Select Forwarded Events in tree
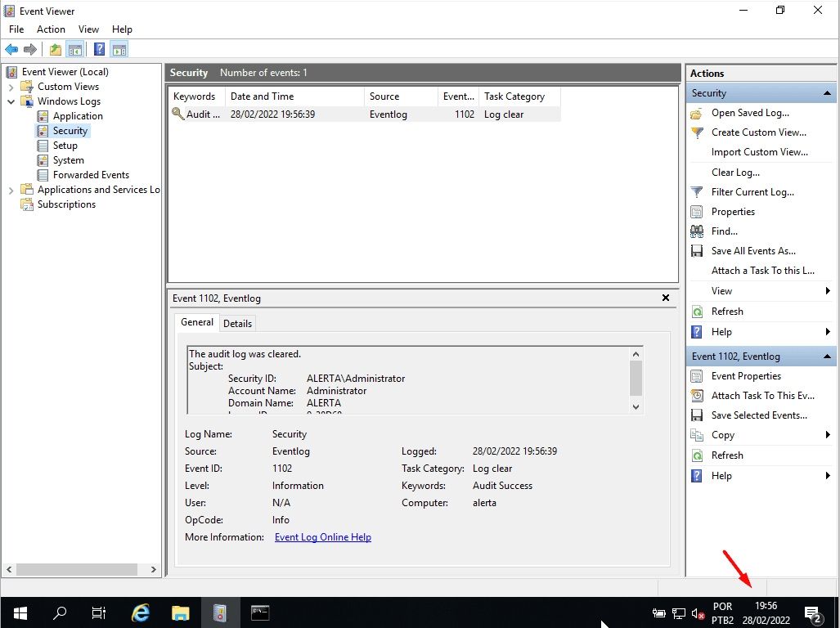The width and height of the screenshot is (840, 628). click(91, 175)
